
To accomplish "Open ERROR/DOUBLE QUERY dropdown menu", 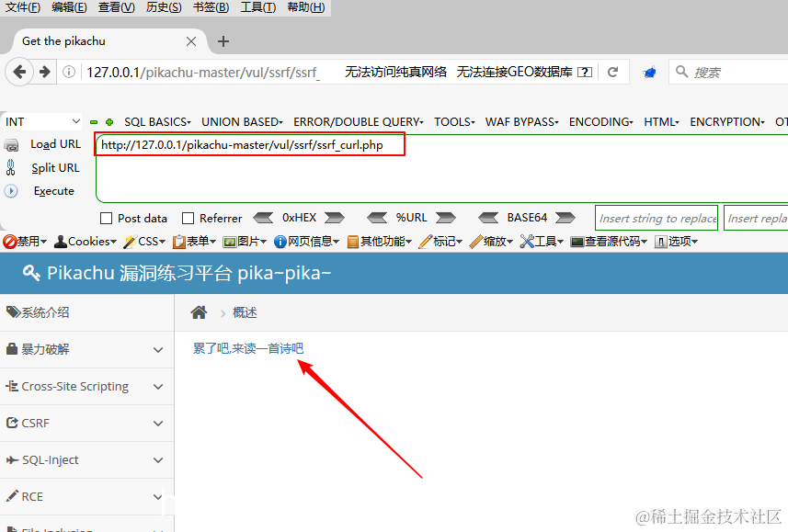I will (359, 122).
